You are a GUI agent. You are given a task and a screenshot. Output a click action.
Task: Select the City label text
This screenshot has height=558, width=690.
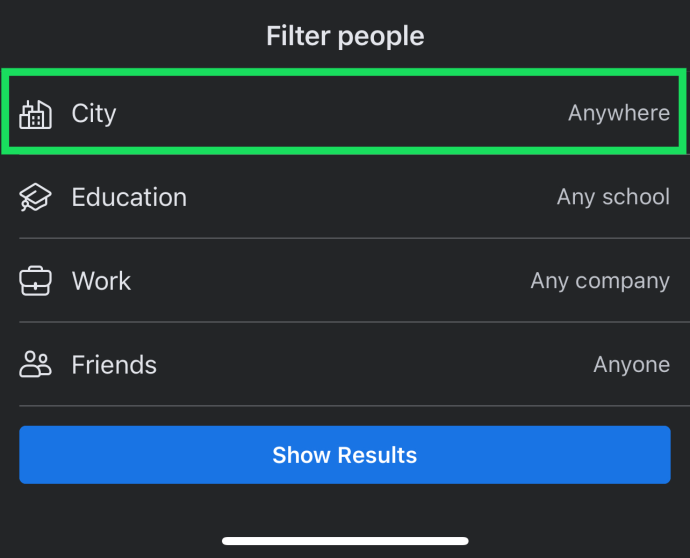(x=94, y=114)
